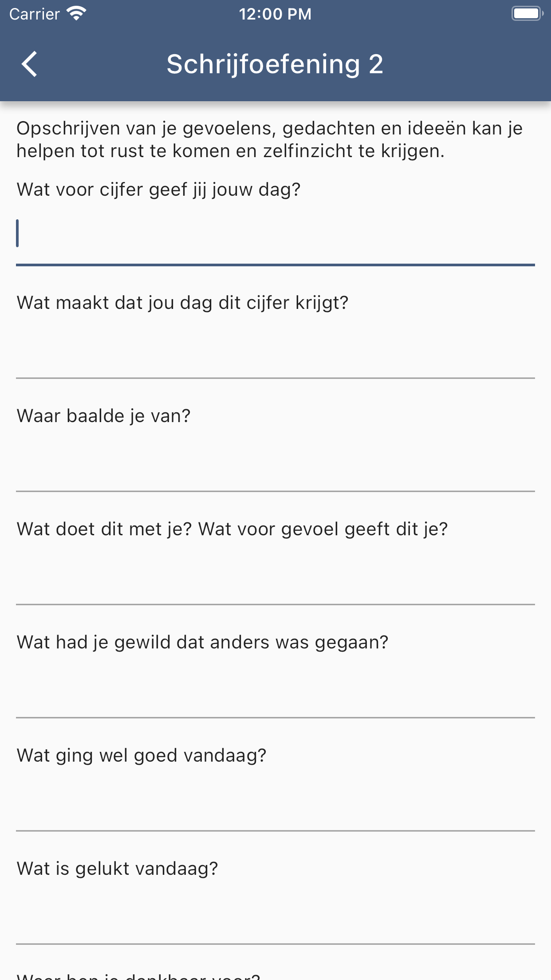Tap the 'Waar baalde je van?' question text
The height and width of the screenshot is (980, 551).
tap(103, 416)
